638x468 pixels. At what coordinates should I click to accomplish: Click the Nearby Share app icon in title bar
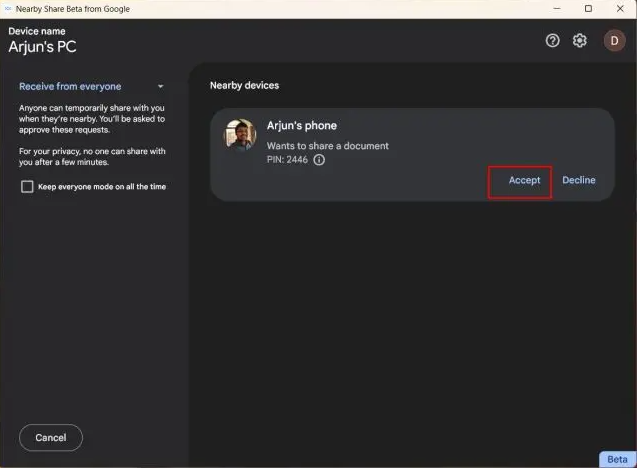[7, 9]
